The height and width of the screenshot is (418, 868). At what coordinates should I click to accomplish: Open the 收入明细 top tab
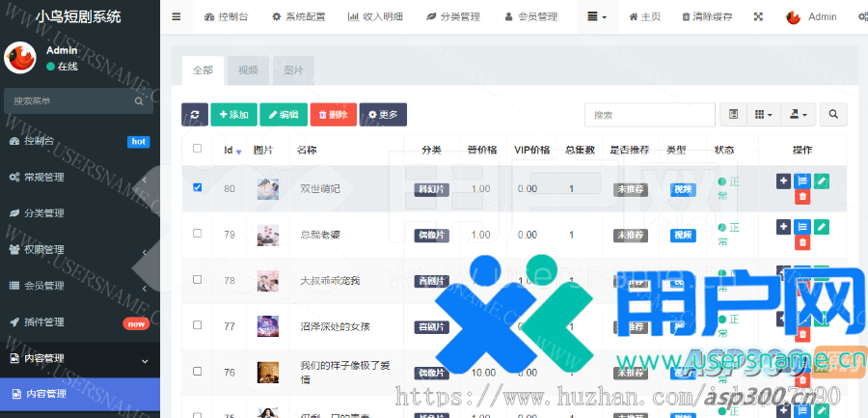pyautogui.click(x=375, y=16)
